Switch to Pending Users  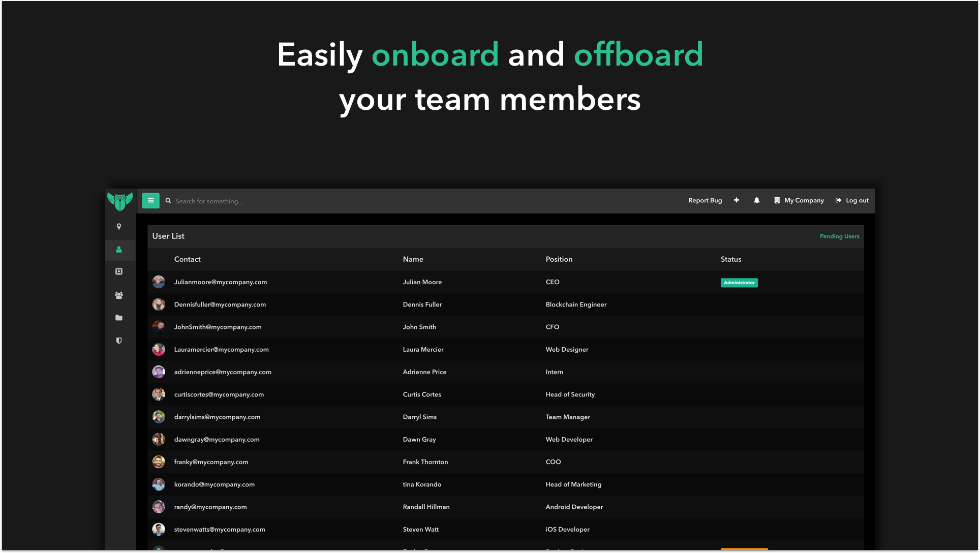[x=839, y=236]
